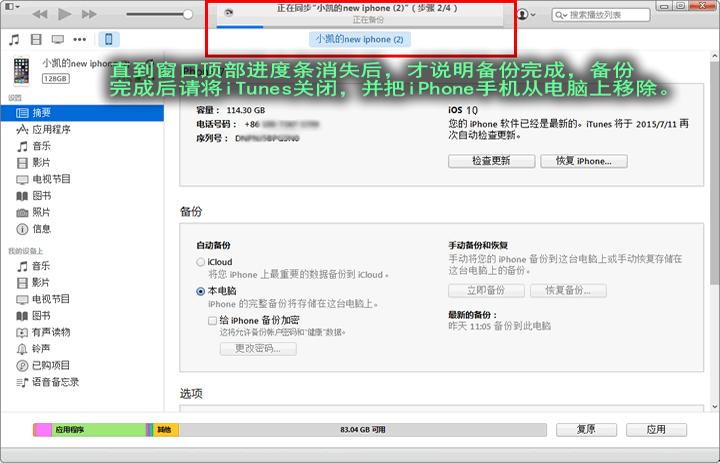The height and width of the screenshot is (463, 720).
Task: Select 摘要 in the sidebar
Action: pyautogui.click(x=82, y=113)
